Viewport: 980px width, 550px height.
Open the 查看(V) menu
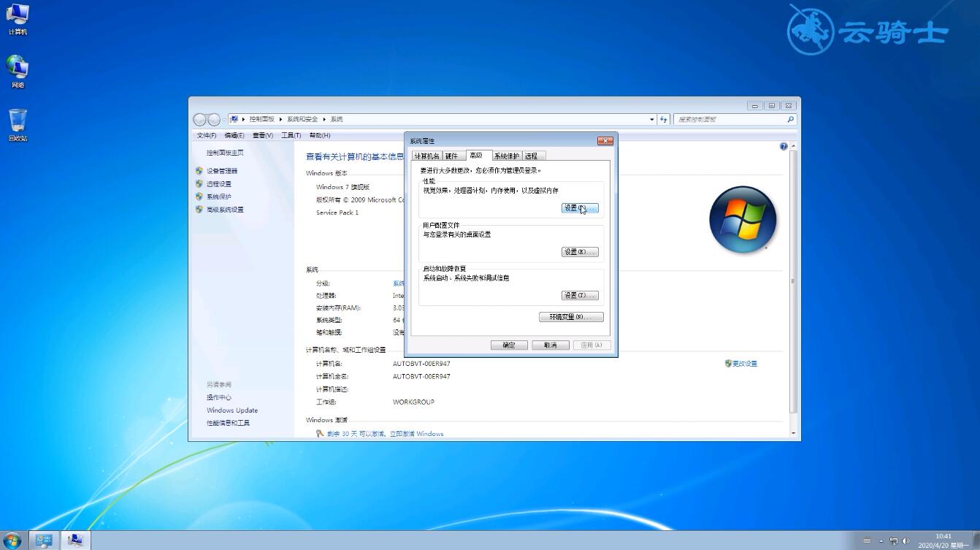(263, 135)
